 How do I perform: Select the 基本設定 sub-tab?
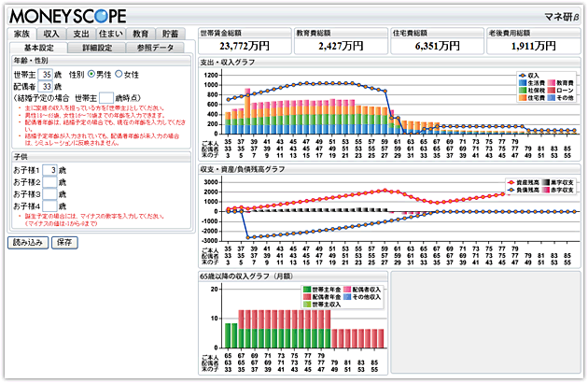tap(38, 48)
